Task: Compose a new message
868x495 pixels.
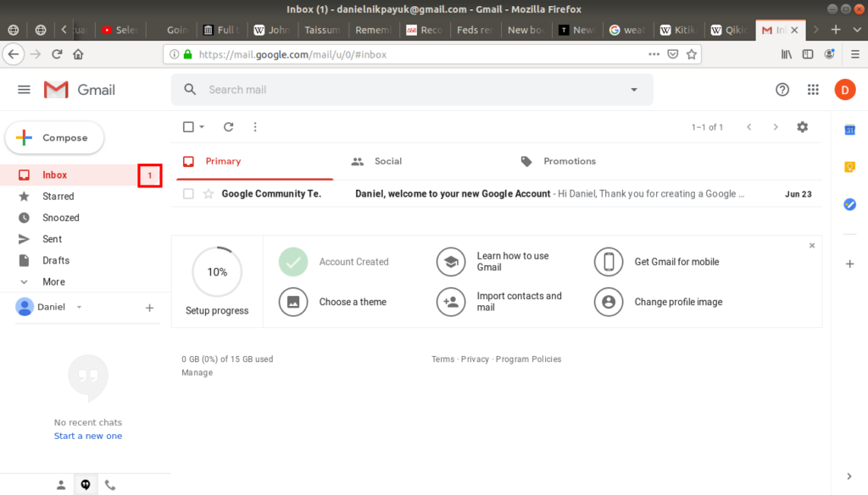Action: 54,137
